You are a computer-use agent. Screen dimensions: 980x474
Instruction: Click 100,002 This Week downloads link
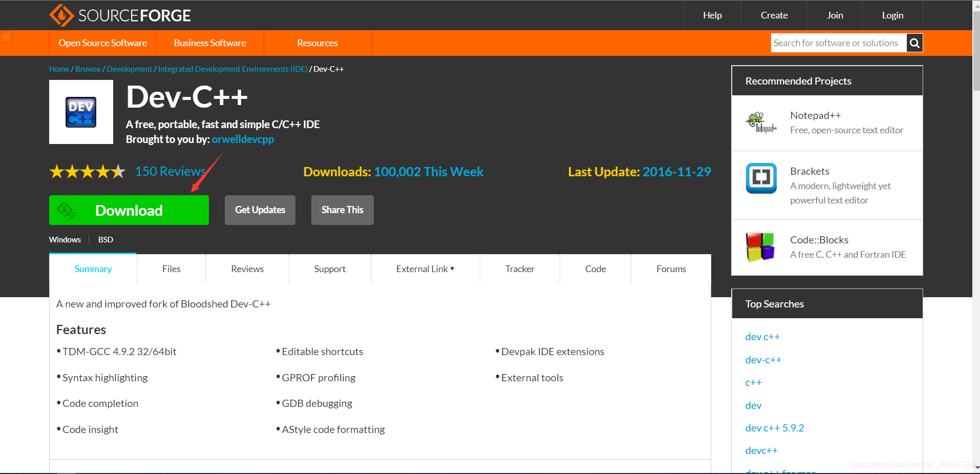[x=429, y=172]
